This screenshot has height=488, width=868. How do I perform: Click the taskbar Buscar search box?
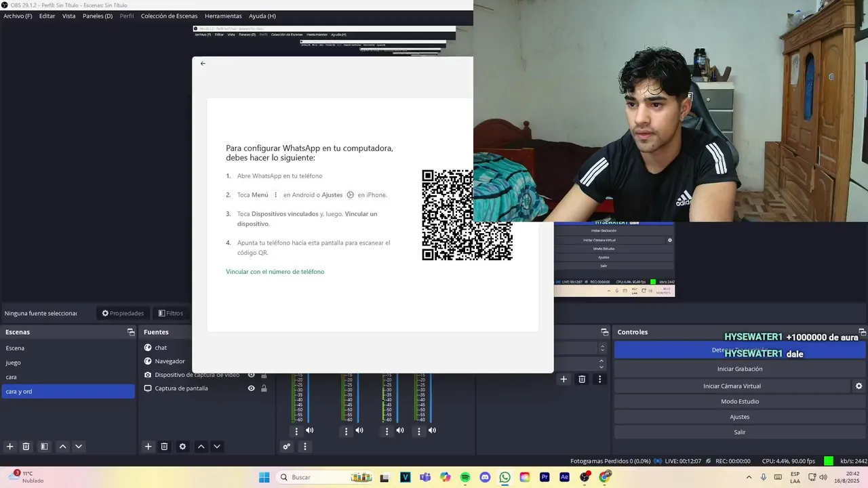tap(325, 477)
